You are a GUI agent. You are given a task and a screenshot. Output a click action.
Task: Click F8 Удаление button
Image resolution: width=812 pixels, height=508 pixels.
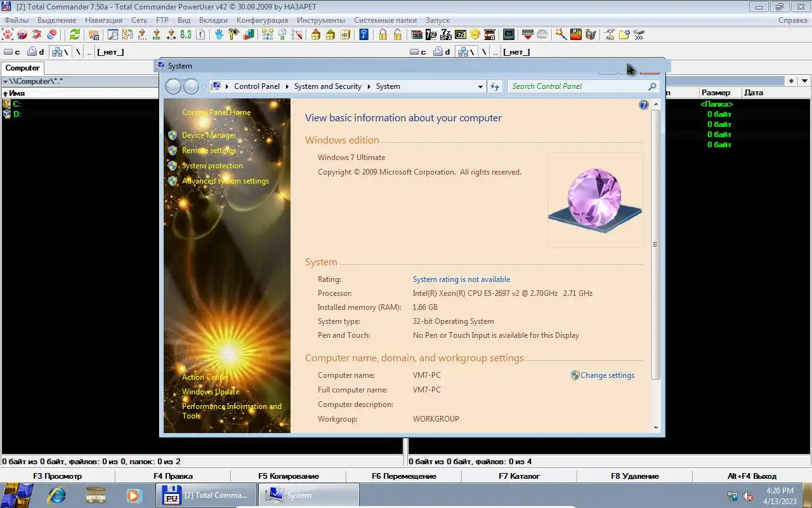click(635, 476)
